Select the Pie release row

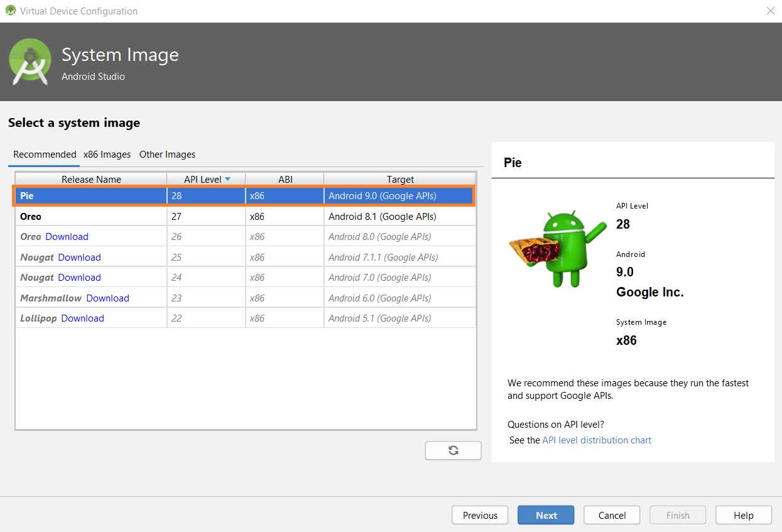[246, 196]
